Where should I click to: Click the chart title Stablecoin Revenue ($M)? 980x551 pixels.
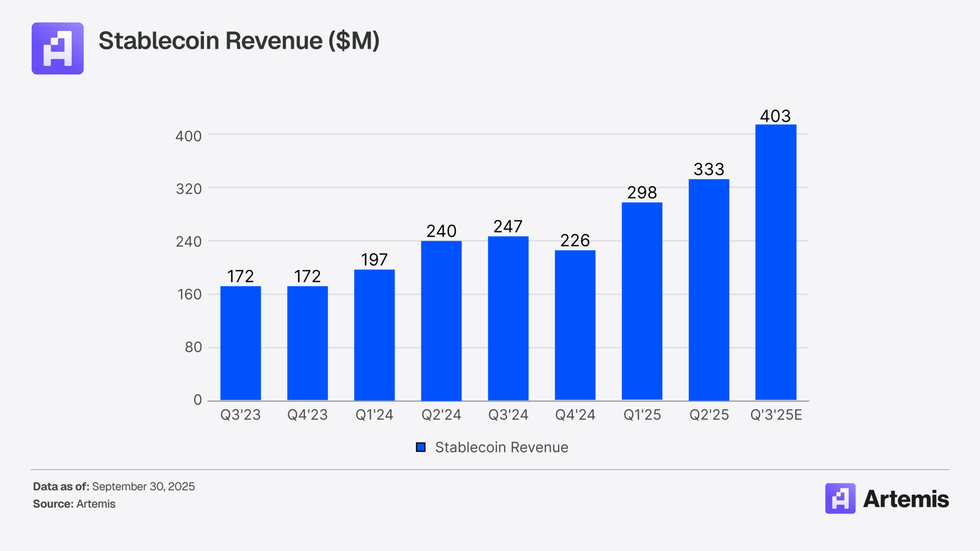point(239,41)
